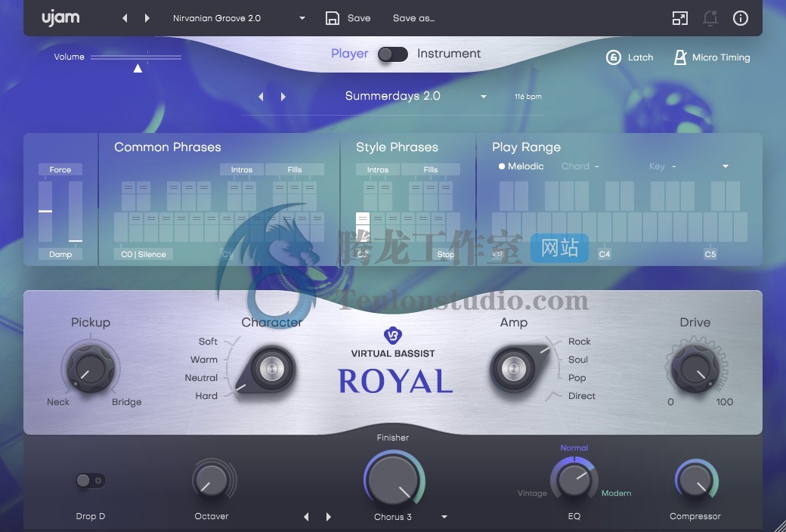Click the C5 key label
The width and height of the screenshot is (786, 532).
[x=710, y=254]
